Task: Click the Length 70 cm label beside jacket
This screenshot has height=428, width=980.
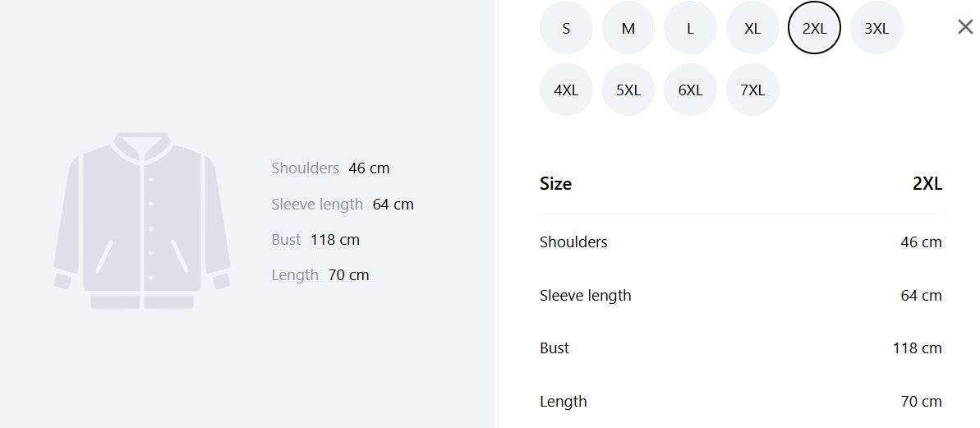Action: coord(320,275)
